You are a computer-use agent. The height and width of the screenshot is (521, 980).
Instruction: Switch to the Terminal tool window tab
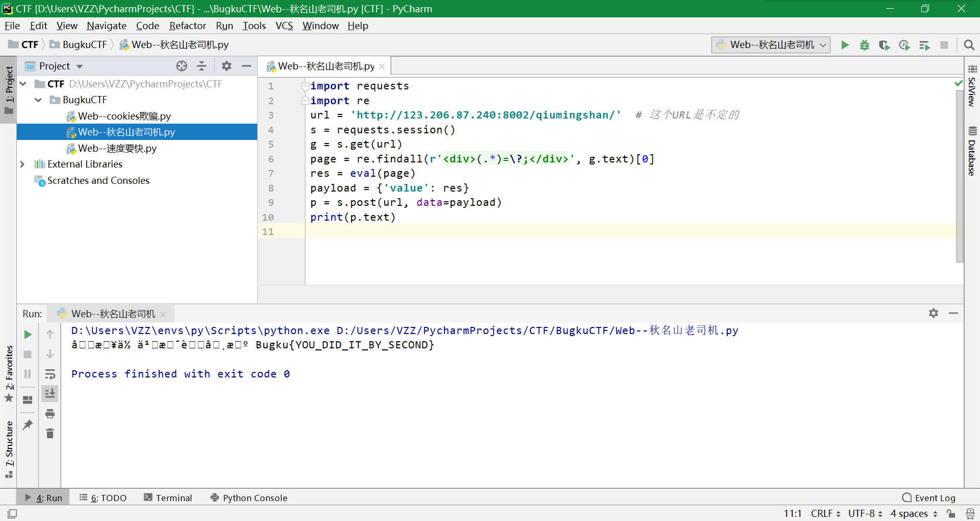168,498
